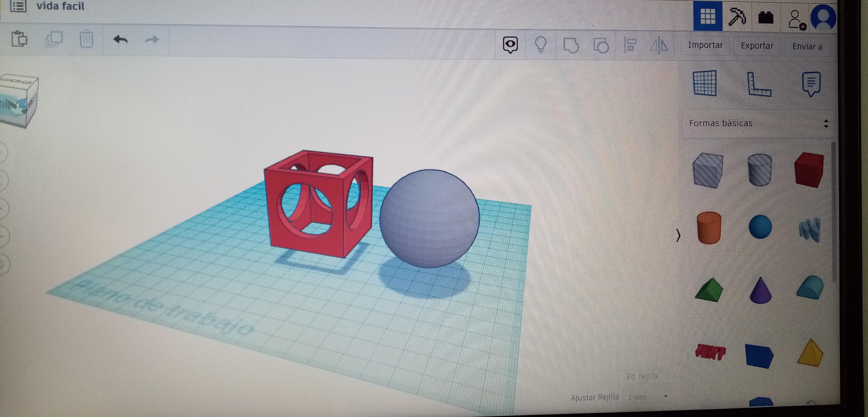Pick the teal round roof shape

click(x=810, y=287)
